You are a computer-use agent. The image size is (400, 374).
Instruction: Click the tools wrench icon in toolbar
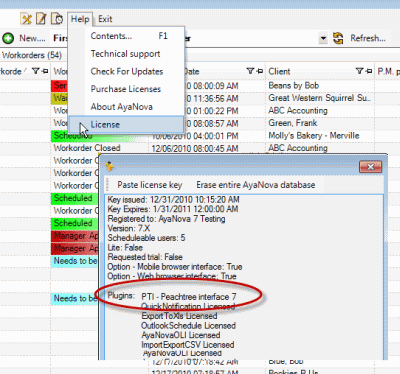tap(26, 19)
